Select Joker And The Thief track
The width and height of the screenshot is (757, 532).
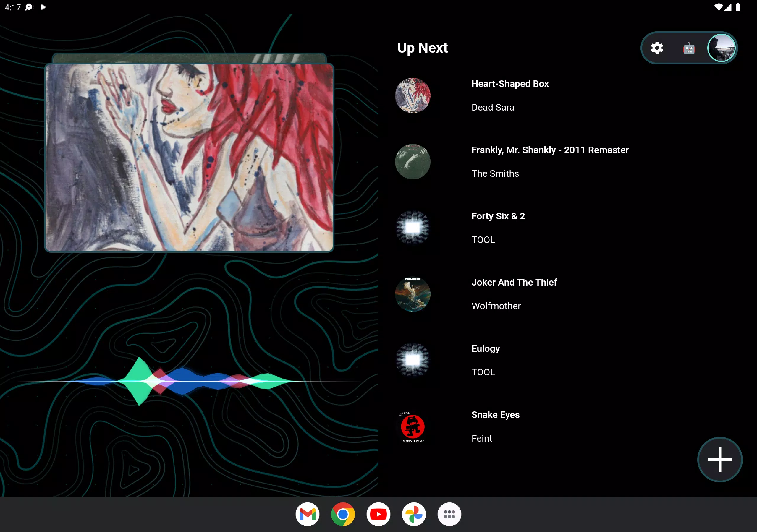[567, 294]
